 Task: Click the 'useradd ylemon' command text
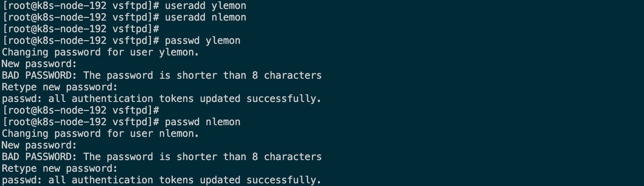[x=206, y=6]
